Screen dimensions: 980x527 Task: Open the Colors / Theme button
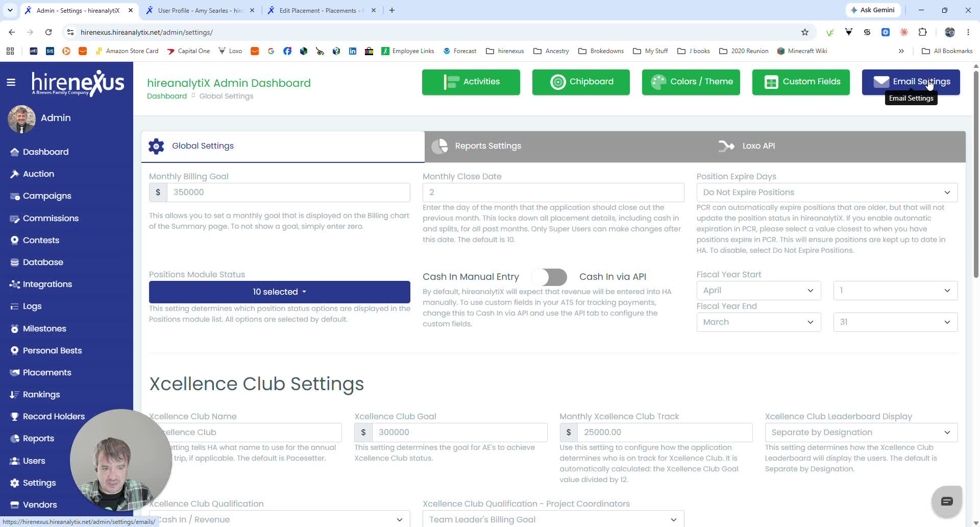[691, 82]
